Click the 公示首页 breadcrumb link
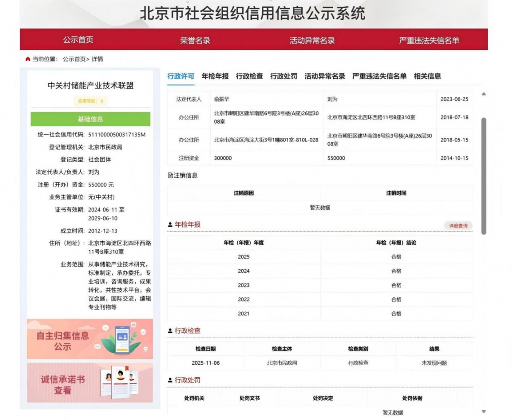Image resolution: width=512 pixels, height=420 pixels. pos(74,59)
